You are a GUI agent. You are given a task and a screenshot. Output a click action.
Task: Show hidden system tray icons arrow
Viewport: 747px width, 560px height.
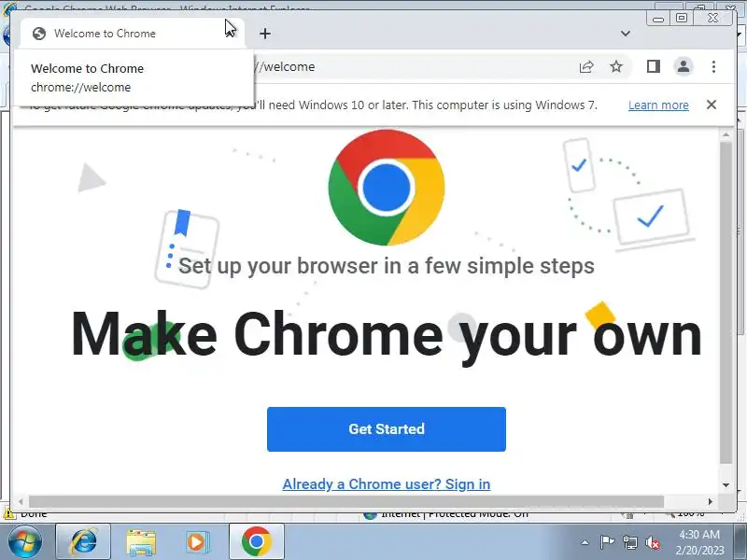585,542
